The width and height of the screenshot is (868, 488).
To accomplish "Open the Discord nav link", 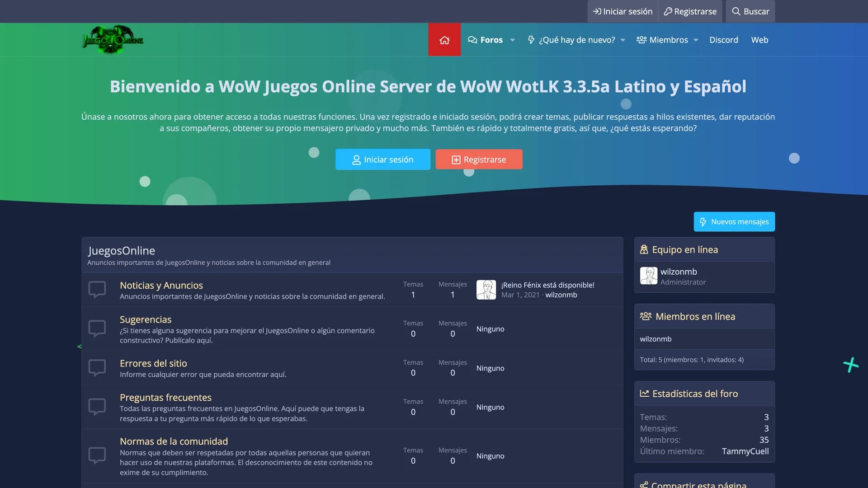I will [x=724, y=40].
